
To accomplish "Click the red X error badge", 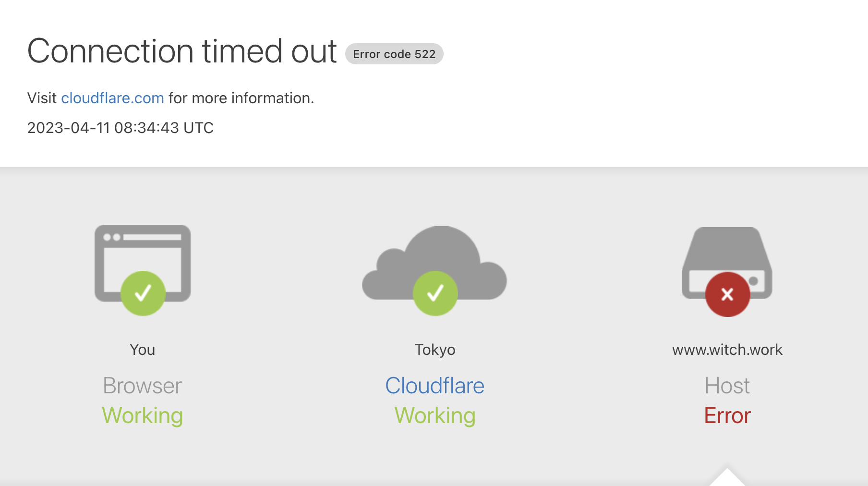I will tap(727, 294).
